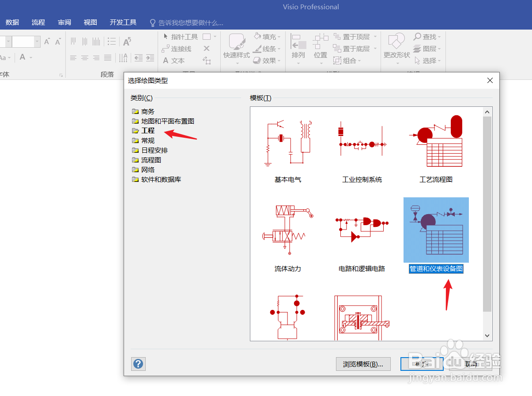Click the help question mark icon
This screenshot has height=396, width=532.
tap(138, 364)
